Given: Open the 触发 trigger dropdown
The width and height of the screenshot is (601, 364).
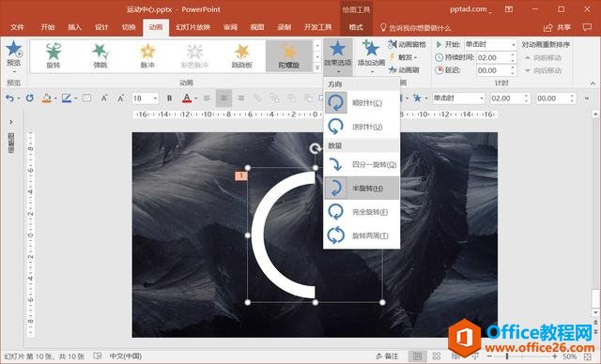Looking at the screenshot, I should 404,57.
